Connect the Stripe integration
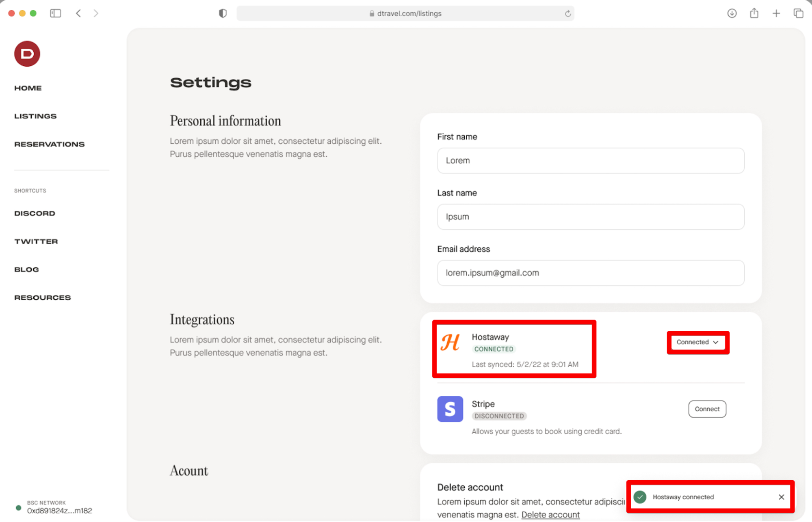This screenshot has height=522, width=812. click(707, 409)
